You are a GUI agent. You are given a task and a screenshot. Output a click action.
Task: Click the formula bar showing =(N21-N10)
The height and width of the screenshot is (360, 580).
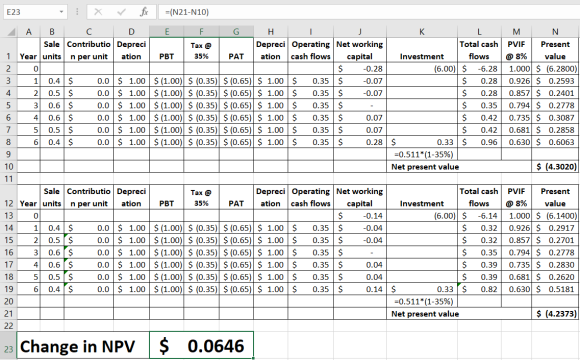369,12
